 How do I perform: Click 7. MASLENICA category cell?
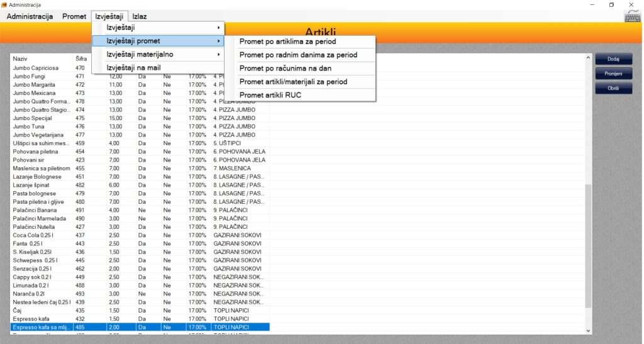click(232, 169)
